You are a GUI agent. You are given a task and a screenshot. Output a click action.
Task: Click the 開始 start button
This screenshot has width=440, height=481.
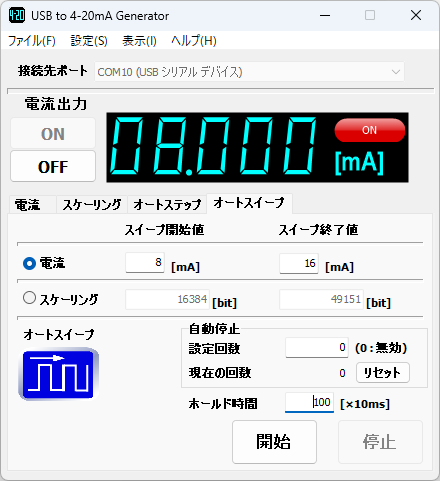coord(274,442)
